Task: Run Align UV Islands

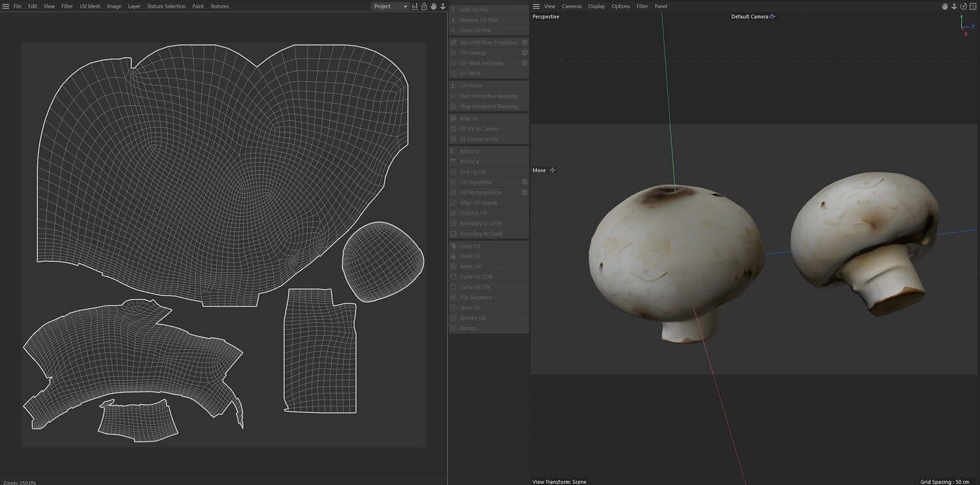Action: pos(489,203)
